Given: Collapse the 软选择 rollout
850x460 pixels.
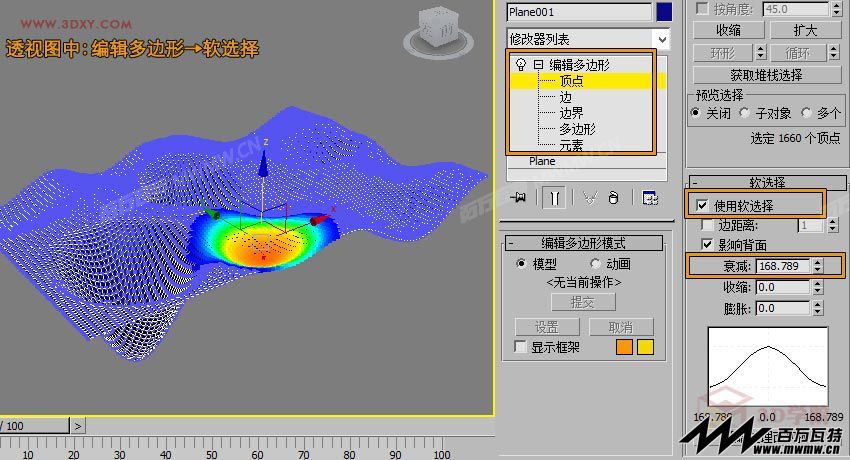Looking at the screenshot, I should [x=695, y=183].
